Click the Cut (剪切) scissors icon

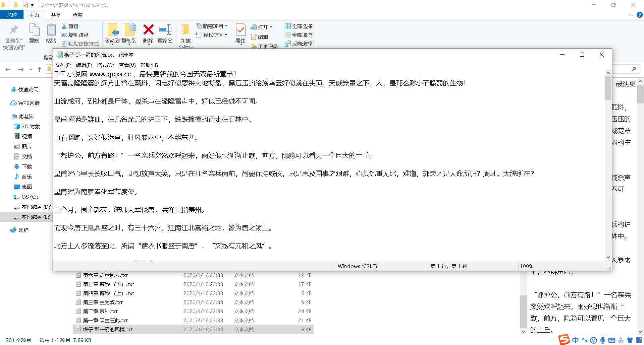click(x=64, y=26)
